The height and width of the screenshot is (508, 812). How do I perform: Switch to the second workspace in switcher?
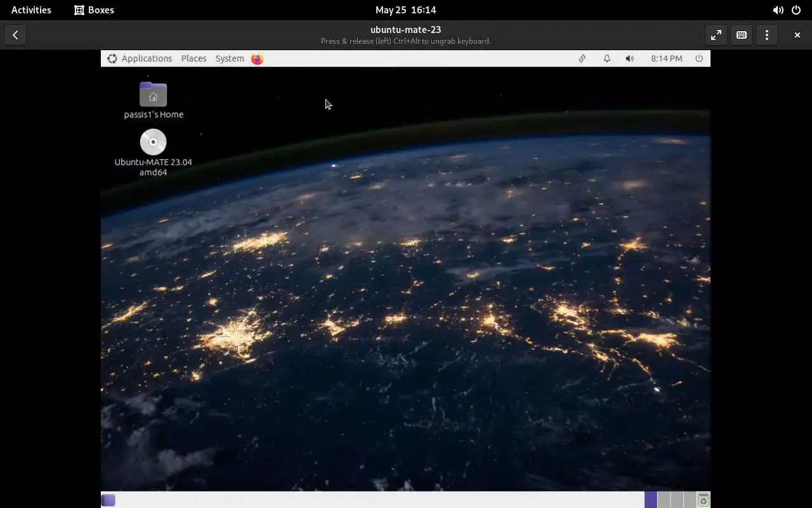point(664,500)
